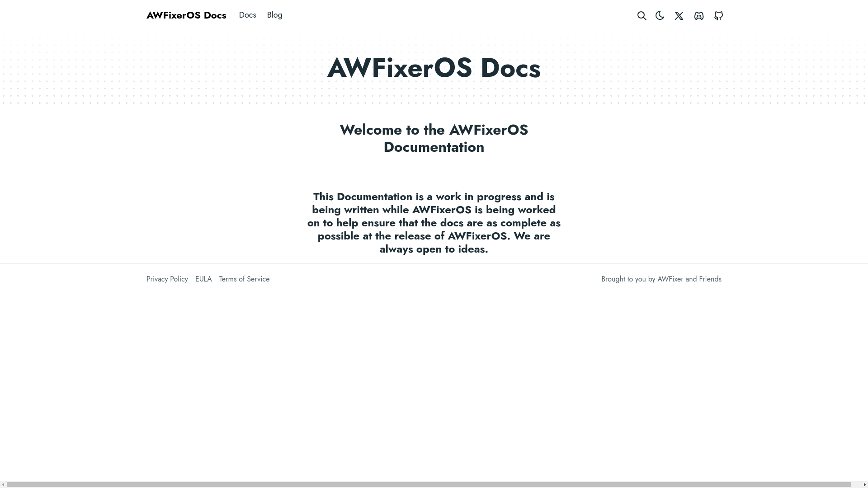This screenshot has height=488, width=868.
Task: Click the scrollbar right arrow
Action: click(x=864, y=485)
